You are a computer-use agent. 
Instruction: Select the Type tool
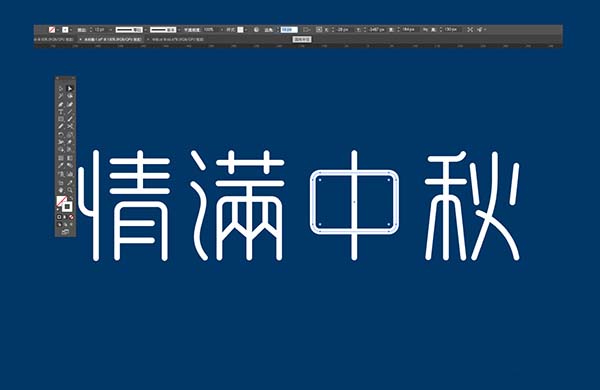60,111
